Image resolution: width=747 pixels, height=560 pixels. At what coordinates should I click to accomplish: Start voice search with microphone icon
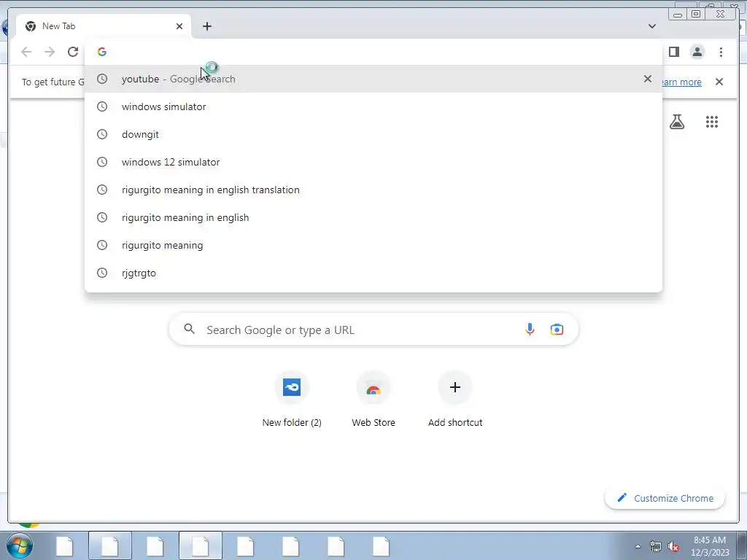coord(530,329)
